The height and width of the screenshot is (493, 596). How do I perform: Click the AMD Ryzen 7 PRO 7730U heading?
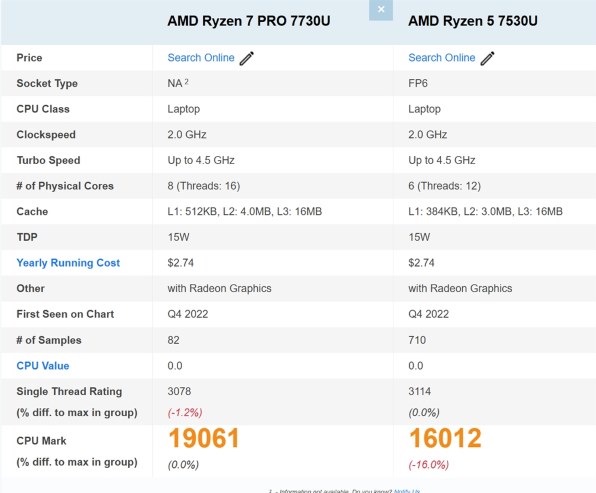[249, 21]
